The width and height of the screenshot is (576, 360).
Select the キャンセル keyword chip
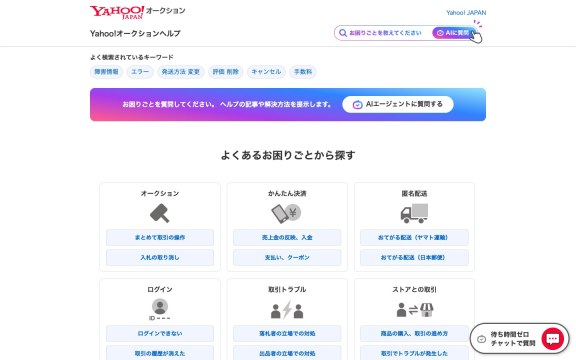click(266, 72)
